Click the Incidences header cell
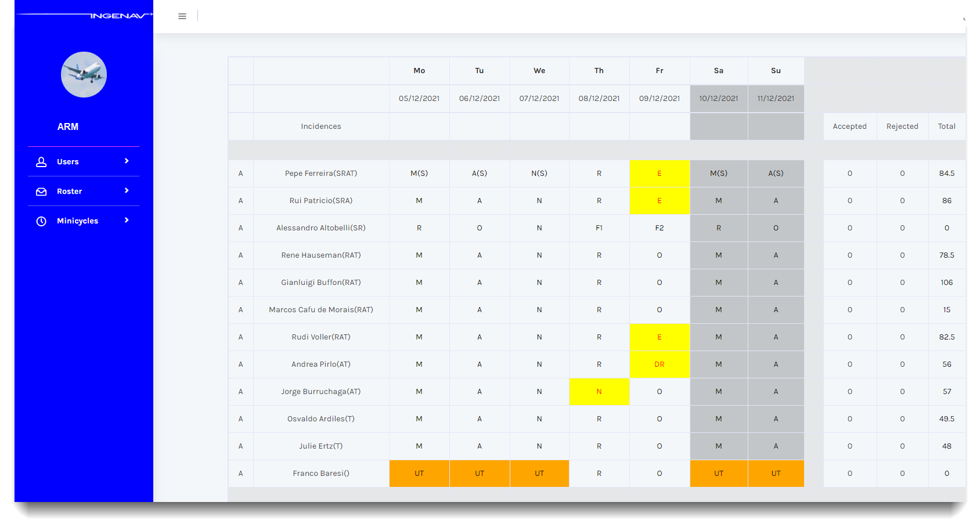 320,126
